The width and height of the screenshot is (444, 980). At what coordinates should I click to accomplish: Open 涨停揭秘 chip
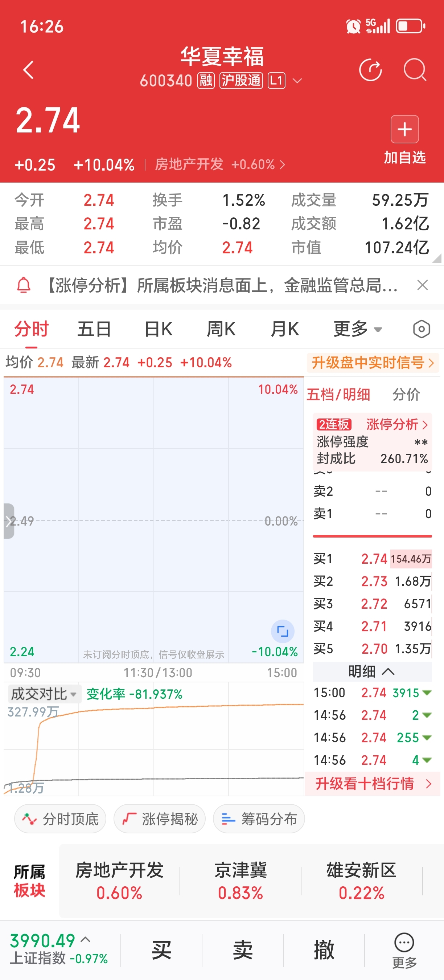(x=160, y=819)
